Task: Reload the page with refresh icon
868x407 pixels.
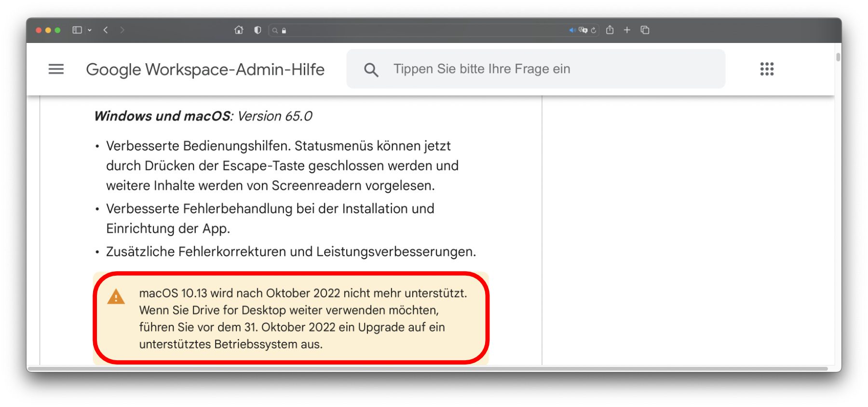Action: coord(594,30)
